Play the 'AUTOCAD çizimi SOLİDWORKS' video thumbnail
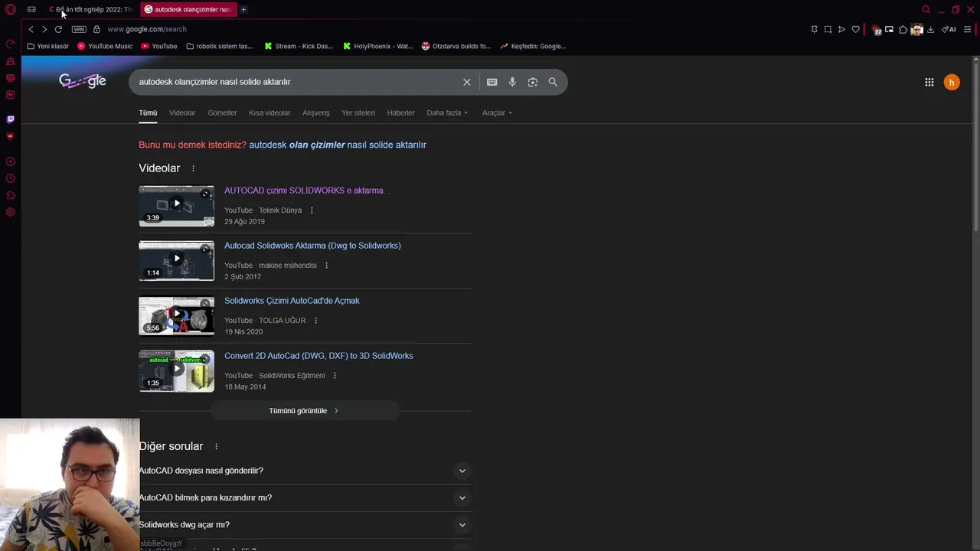 click(176, 206)
